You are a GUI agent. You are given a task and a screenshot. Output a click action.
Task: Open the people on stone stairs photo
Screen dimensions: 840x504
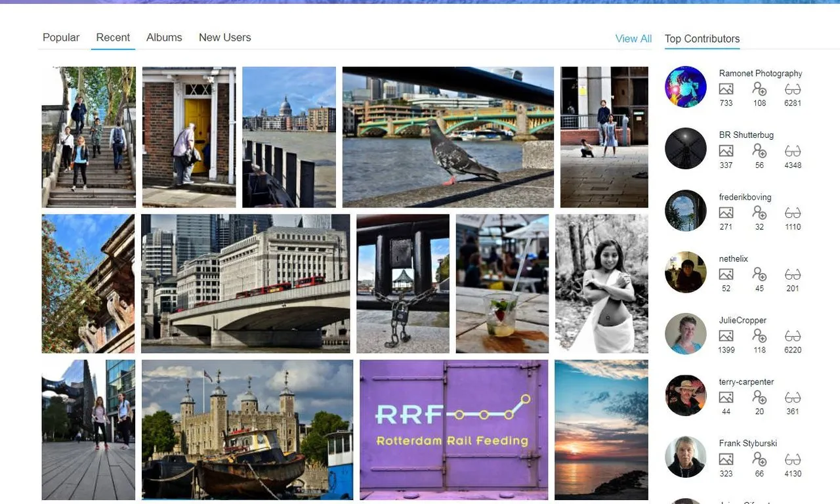coord(89,137)
